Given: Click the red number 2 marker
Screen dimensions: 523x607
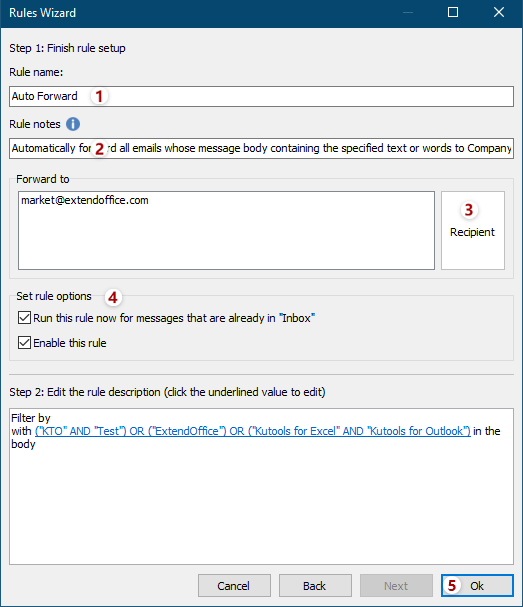Looking at the screenshot, I should tap(99, 148).
